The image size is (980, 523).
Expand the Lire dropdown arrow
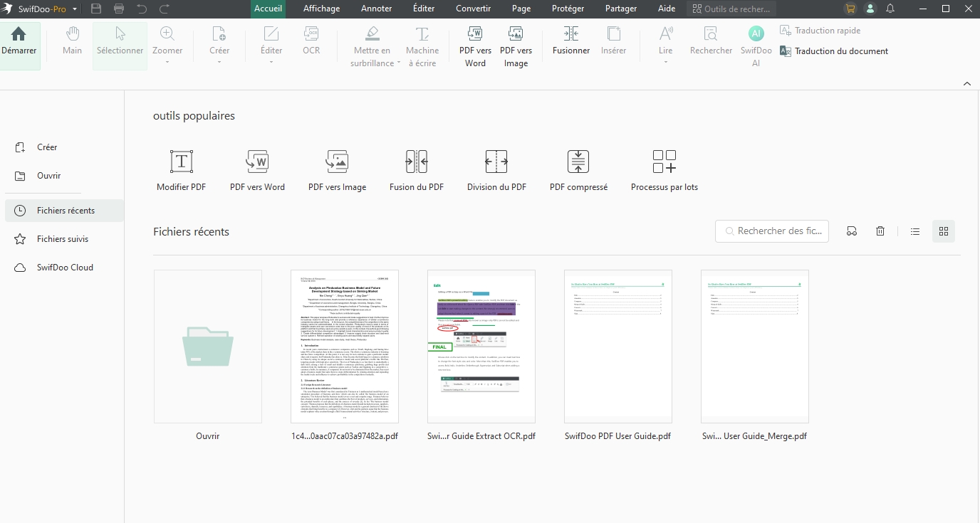tap(666, 63)
